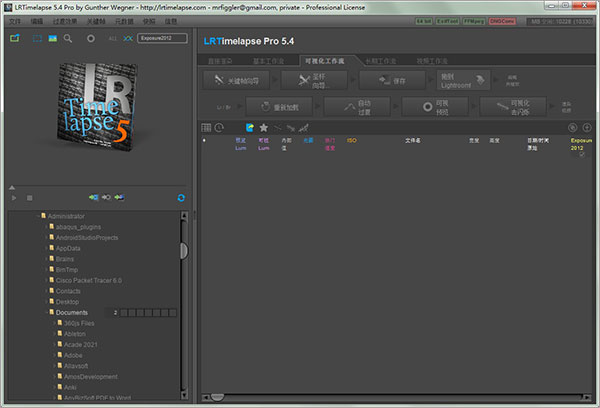Collapse the Documents folder in the tree
The width and height of the screenshot is (600, 408).
click(x=48, y=313)
